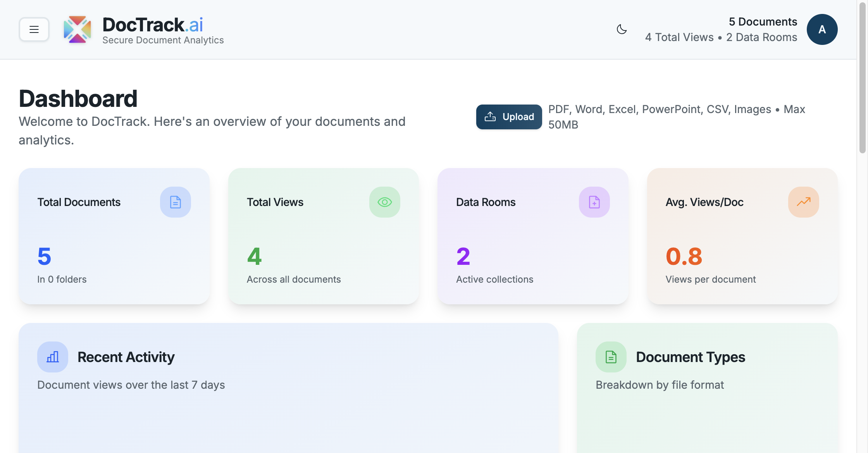868x453 pixels.
Task: Click the Upload button
Action: coord(509,117)
